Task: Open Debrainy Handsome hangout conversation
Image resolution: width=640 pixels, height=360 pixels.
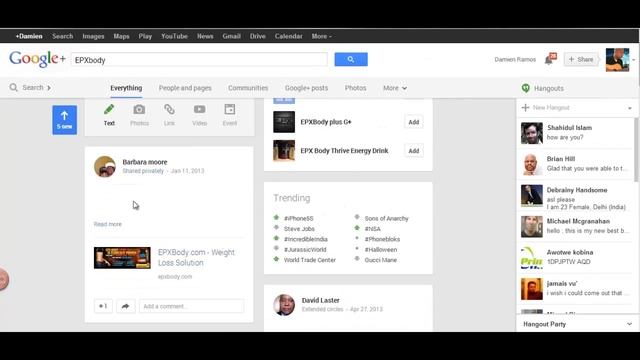Action: (x=576, y=196)
